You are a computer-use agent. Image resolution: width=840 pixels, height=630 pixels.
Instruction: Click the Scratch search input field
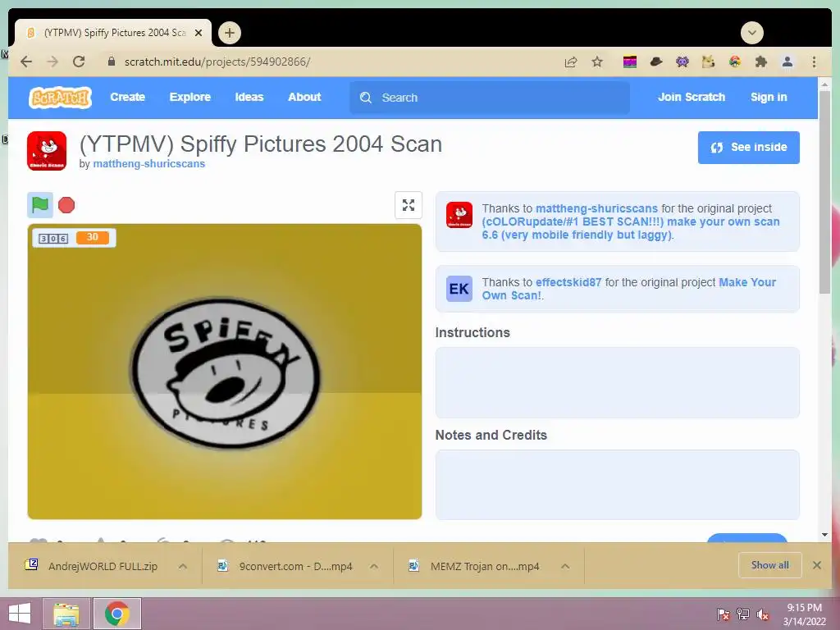(x=490, y=98)
